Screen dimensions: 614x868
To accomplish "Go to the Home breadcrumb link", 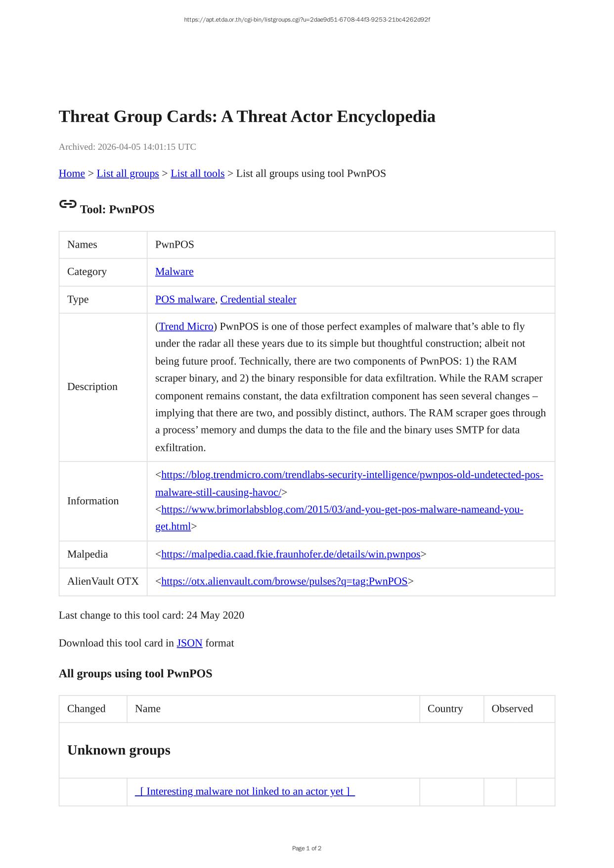I will (72, 174).
